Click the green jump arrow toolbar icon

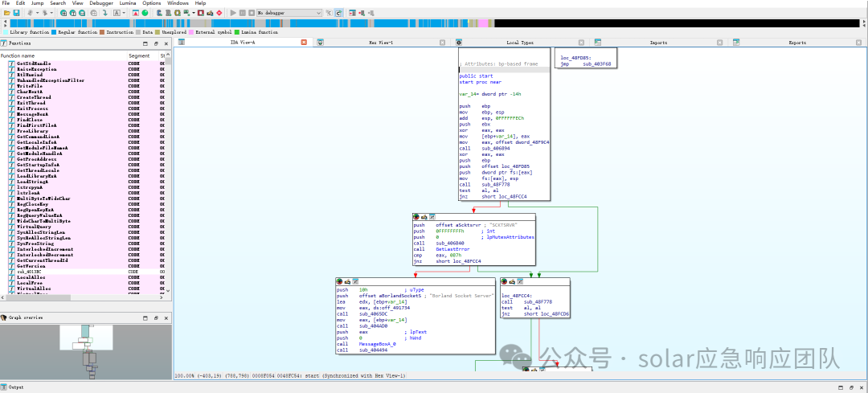[x=105, y=12]
